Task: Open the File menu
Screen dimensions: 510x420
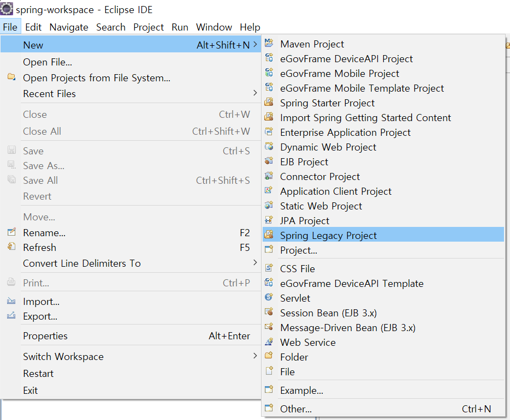Action: (10, 27)
